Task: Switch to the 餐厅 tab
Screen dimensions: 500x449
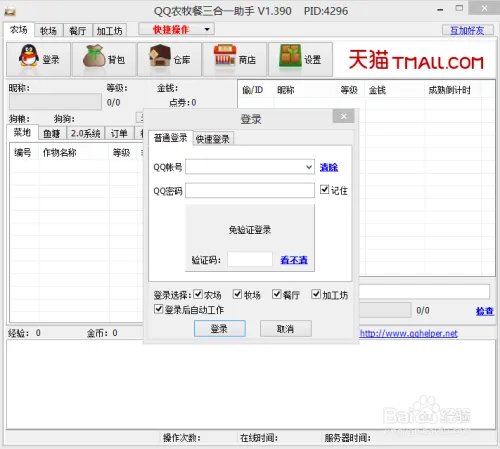Action: (x=77, y=31)
